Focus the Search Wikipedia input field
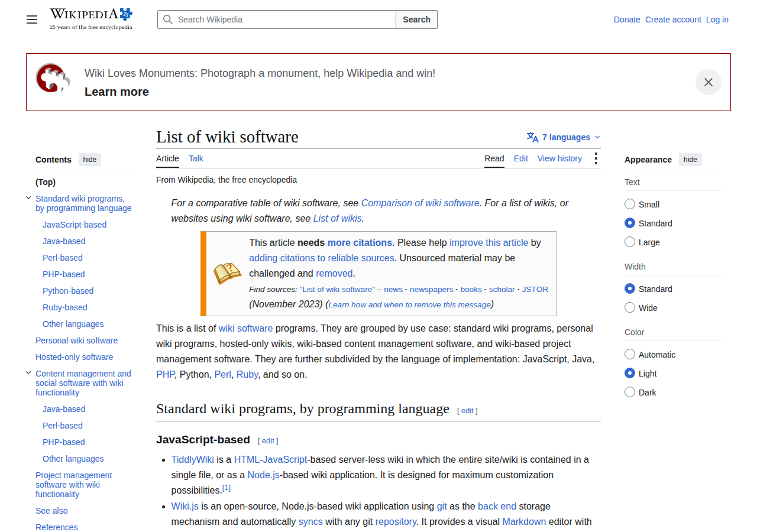The width and height of the screenshot is (757, 532). coord(277,20)
